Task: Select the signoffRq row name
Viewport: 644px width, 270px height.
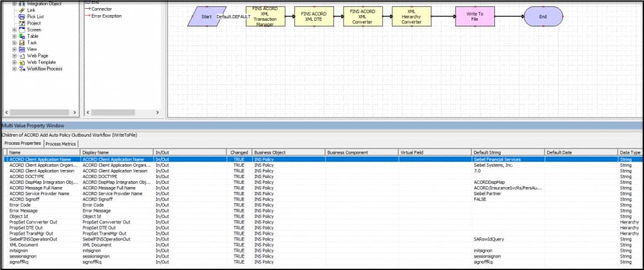Action: tap(18, 262)
